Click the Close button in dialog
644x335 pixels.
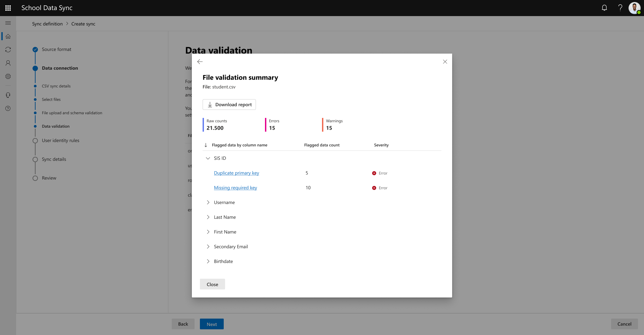pos(212,284)
